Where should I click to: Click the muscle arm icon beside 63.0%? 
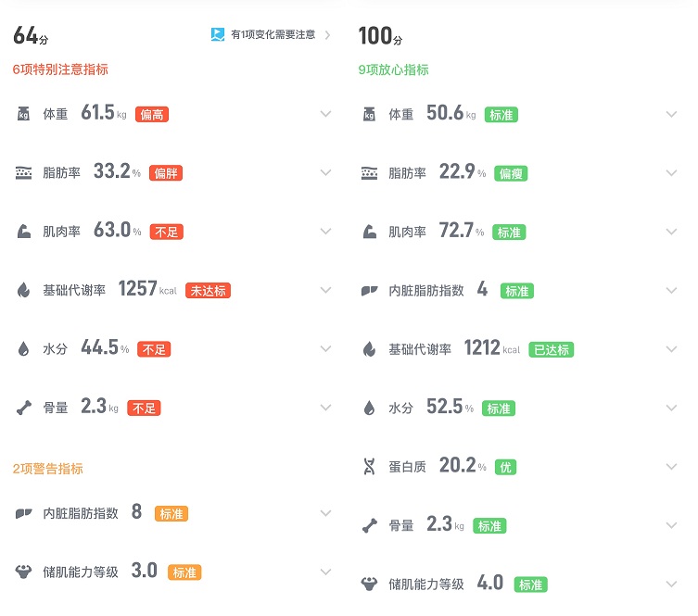[x=24, y=232]
